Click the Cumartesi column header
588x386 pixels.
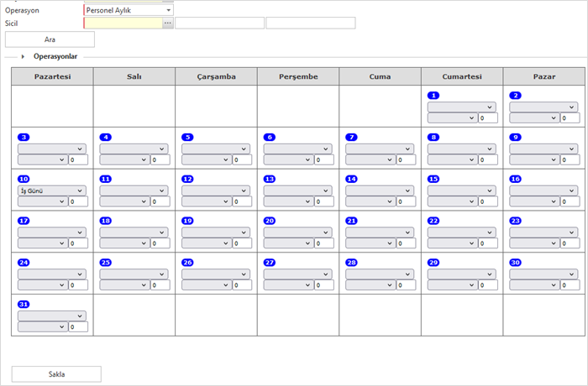(x=461, y=76)
